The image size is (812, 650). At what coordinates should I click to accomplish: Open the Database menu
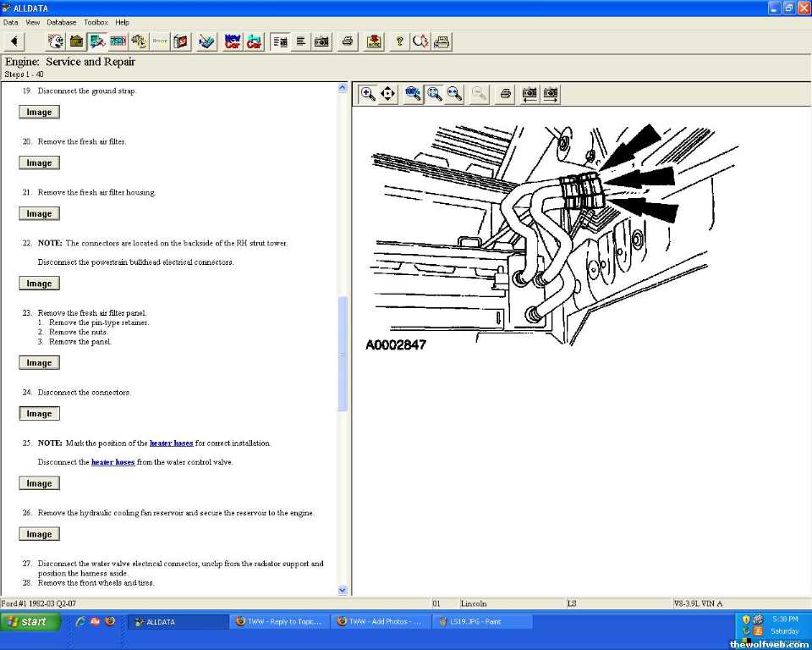pyautogui.click(x=61, y=22)
